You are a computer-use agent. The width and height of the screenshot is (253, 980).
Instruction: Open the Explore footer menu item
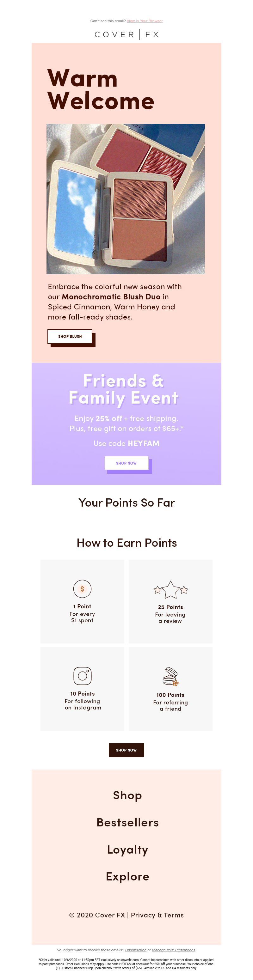(127, 876)
